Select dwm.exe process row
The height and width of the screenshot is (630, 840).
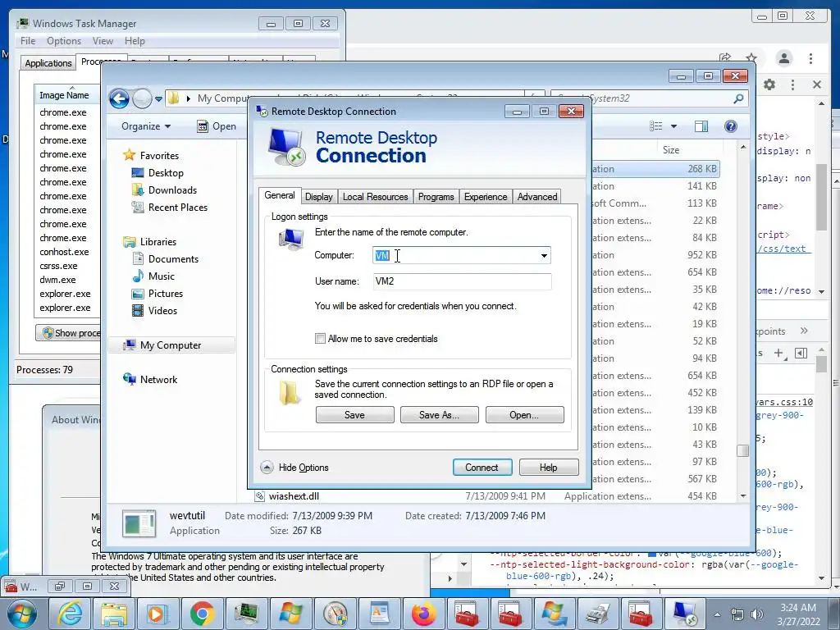(57, 280)
